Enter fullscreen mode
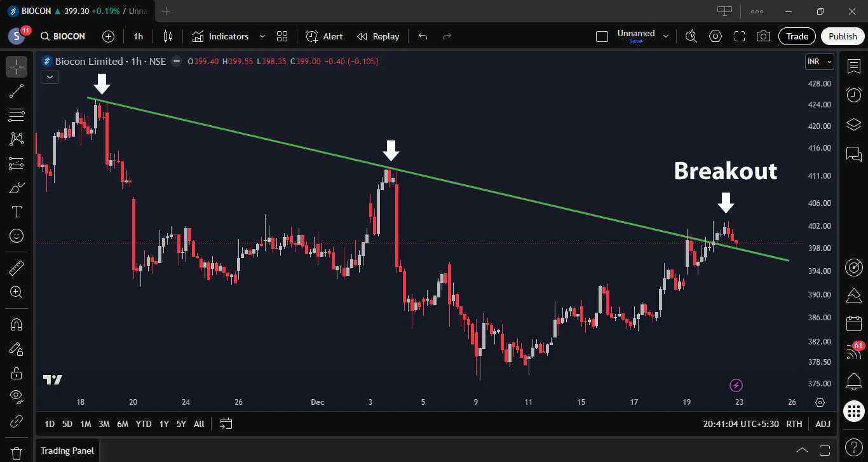The height and width of the screenshot is (462, 868). 740,36
